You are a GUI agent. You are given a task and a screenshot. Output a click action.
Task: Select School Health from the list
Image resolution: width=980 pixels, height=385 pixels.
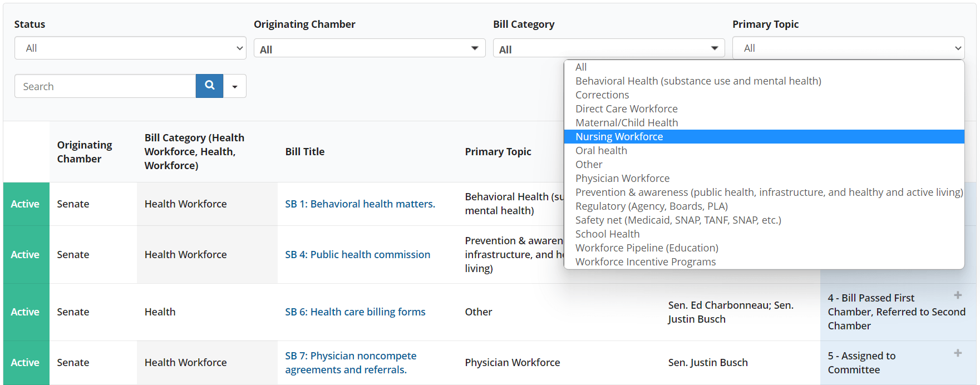pyautogui.click(x=607, y=234)
